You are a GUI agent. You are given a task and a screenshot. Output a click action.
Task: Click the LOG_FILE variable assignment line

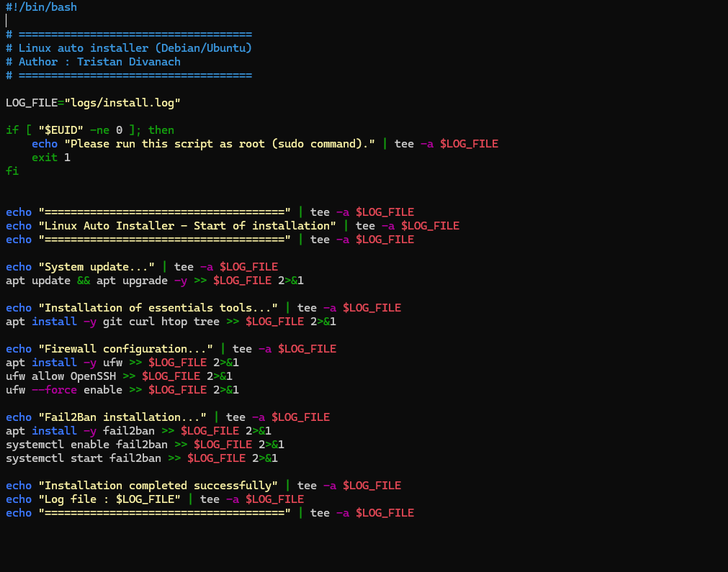[91, 102]
